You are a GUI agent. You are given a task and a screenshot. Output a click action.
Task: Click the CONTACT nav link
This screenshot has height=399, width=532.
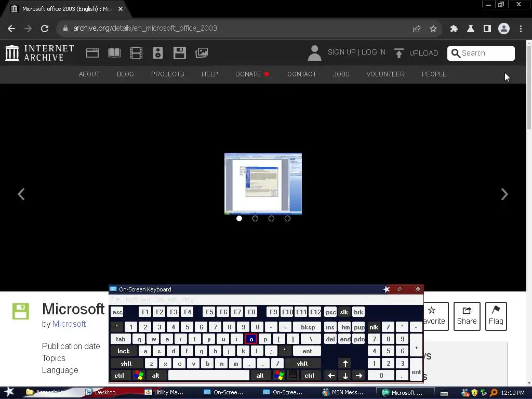click(x=302, y=74)
